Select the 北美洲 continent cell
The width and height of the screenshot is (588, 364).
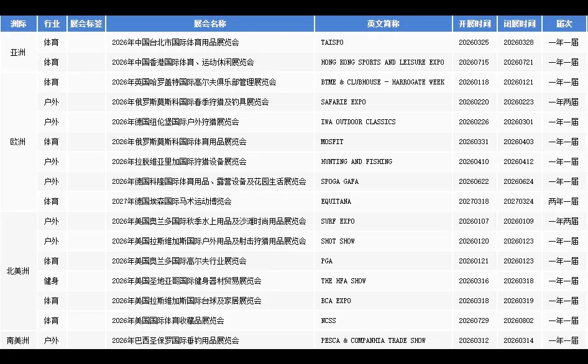pos(18,271)
